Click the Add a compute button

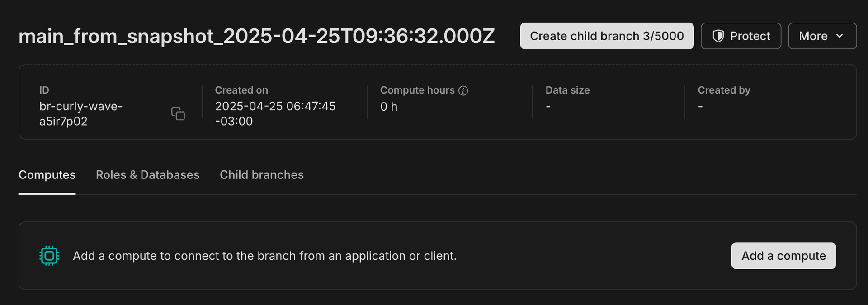coord(783,255)
